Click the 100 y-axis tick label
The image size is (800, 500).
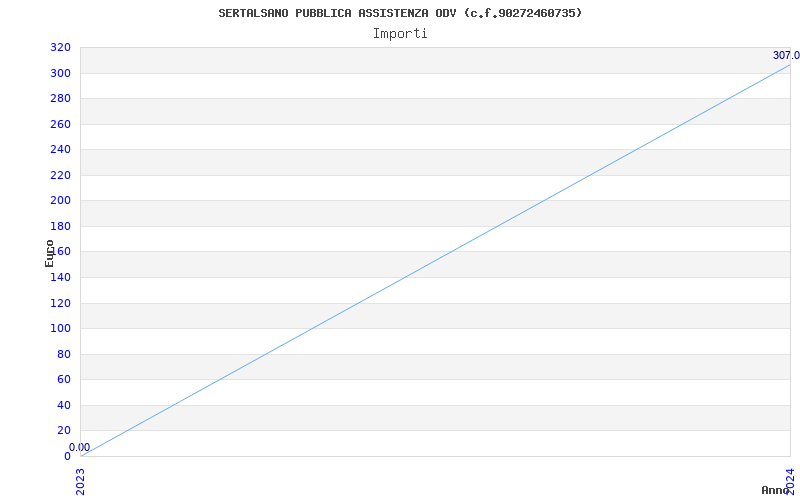tap(60, 328)
